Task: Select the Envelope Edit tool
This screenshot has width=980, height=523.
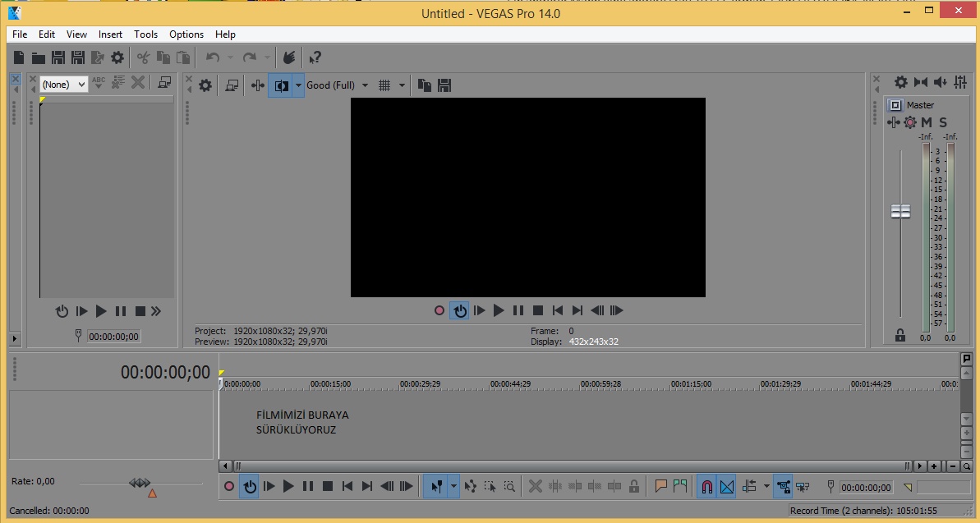Action: [x=470, y=486]
